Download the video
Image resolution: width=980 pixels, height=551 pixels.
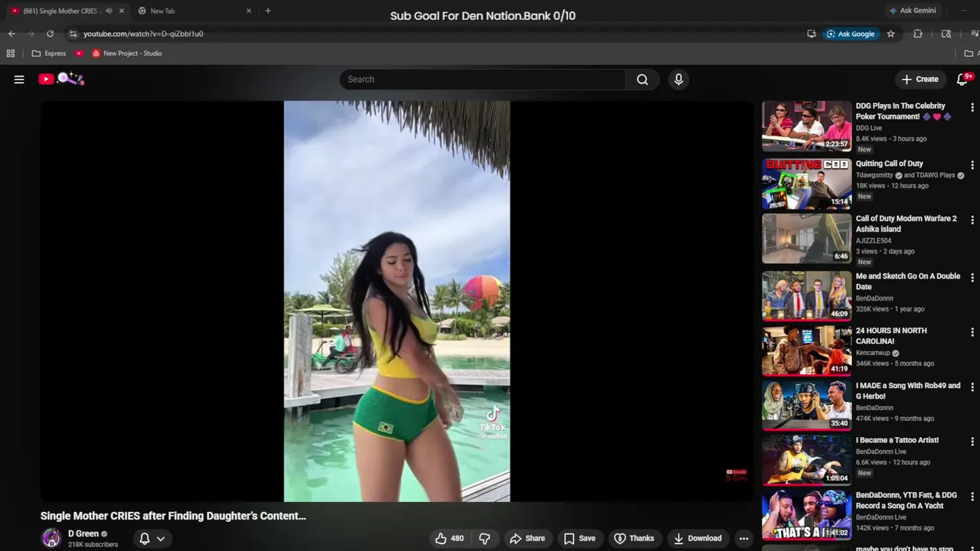point(697,538)
